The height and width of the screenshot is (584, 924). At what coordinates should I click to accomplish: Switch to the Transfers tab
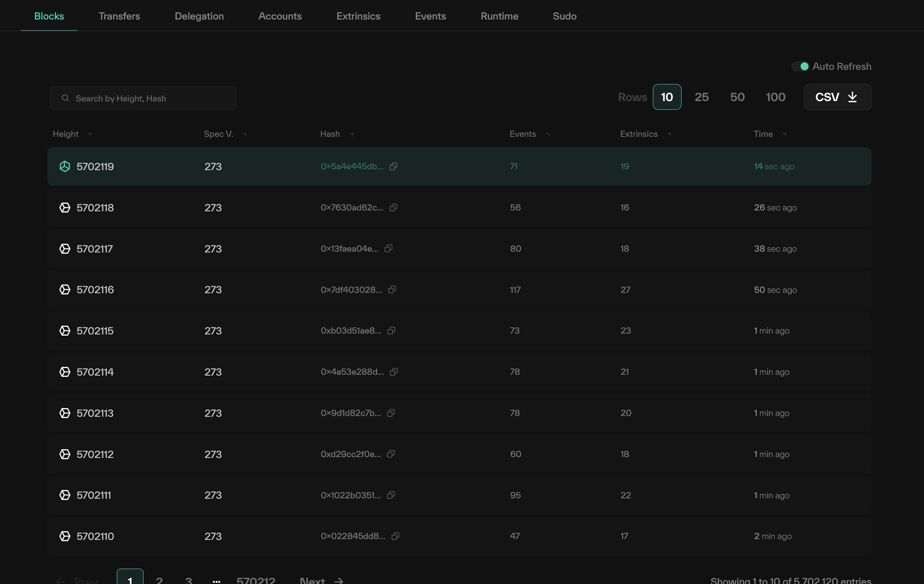[x=119, y=16]
